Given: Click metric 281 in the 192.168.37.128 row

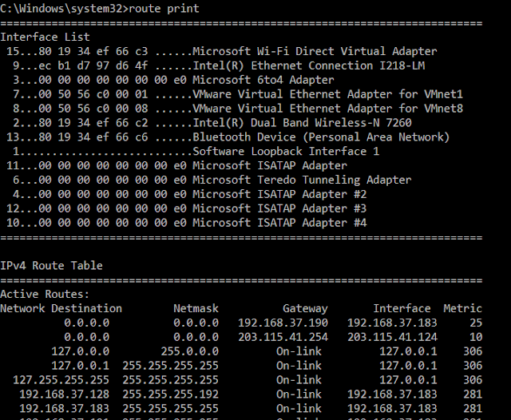Looking at the screenshot, I should coord(473,394).
